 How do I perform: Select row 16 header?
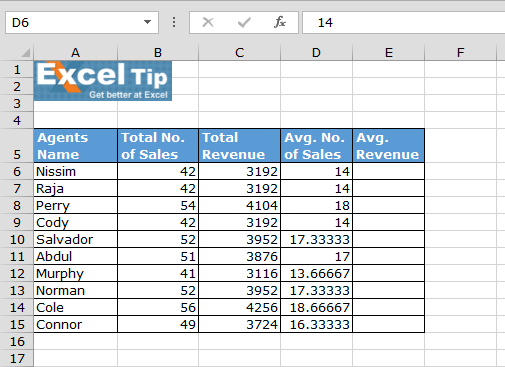[x=17, y=341]
